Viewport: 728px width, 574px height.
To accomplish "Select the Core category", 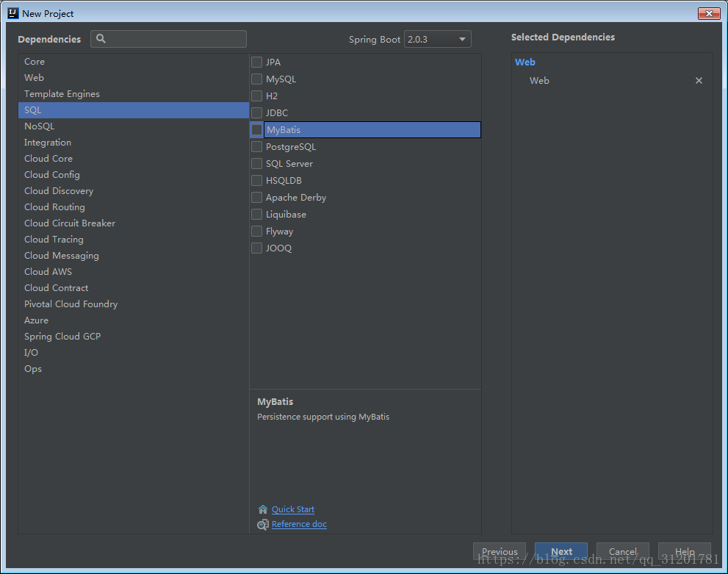I will 133,61.
